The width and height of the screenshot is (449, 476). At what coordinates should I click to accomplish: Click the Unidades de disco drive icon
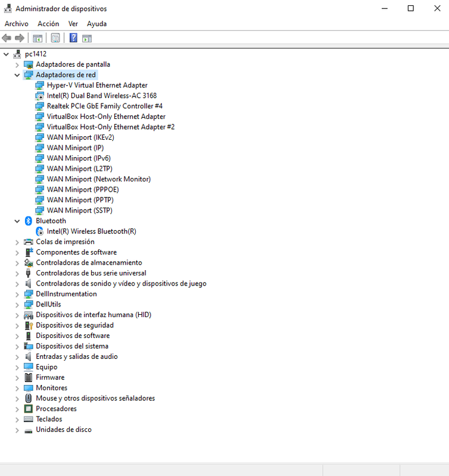click(x=28, y=430)
